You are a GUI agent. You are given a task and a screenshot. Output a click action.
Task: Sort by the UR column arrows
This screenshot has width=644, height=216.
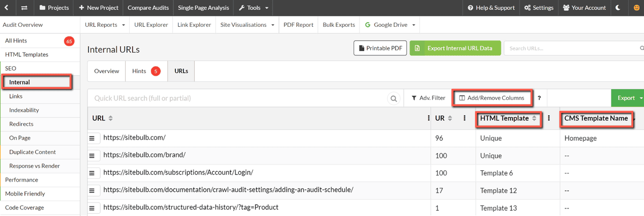[450, 118]
